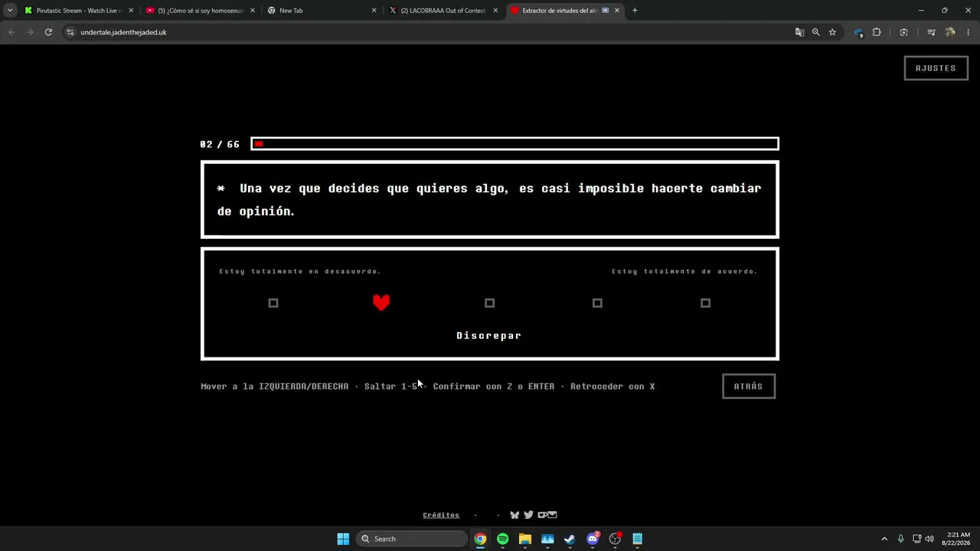Open the Ko-fi coffee cup link

[542, 515]
